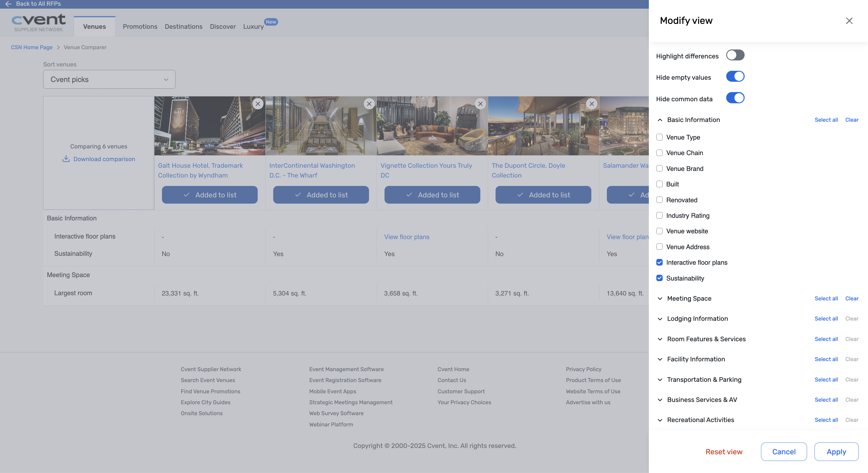Click Added to list under InterContinental Washington
The height and width of the screenshot is (473, 868).
point(321,195)
